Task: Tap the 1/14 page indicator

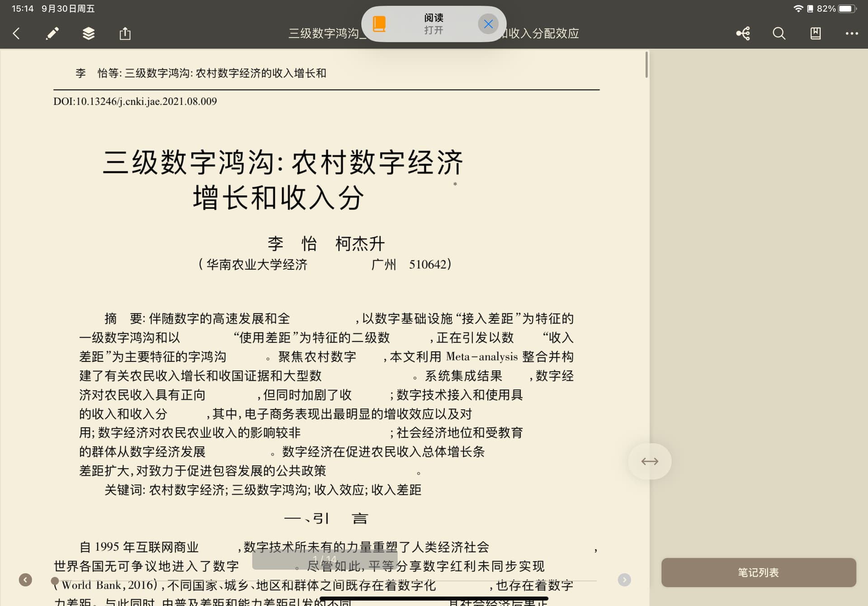Action: point(325,559)
